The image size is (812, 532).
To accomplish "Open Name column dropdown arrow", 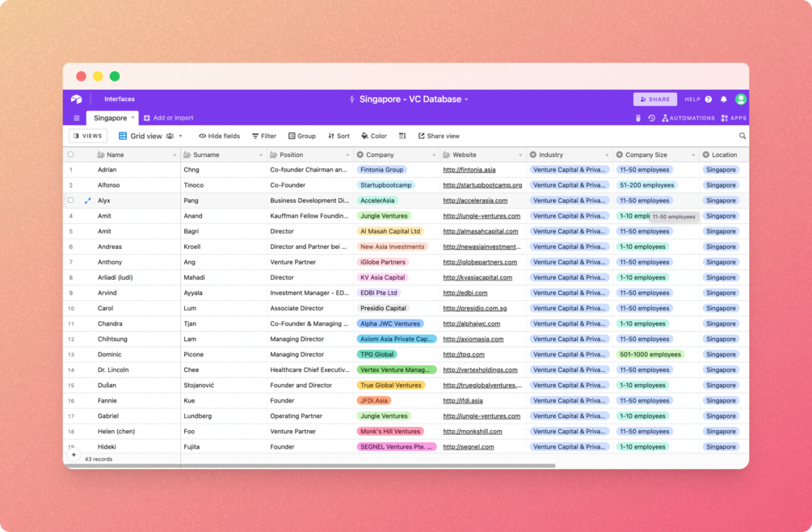I will pyautogui.click(x=175, y=155).
